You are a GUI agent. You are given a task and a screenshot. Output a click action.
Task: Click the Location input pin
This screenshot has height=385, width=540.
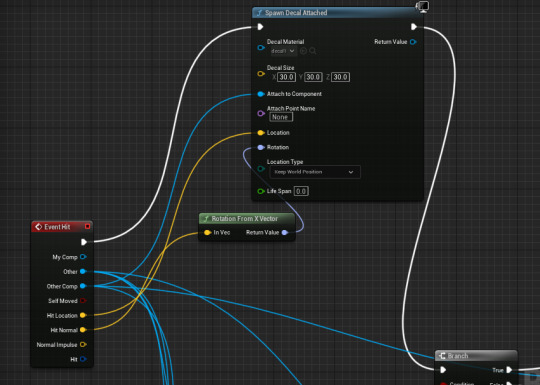pos(261,133)
